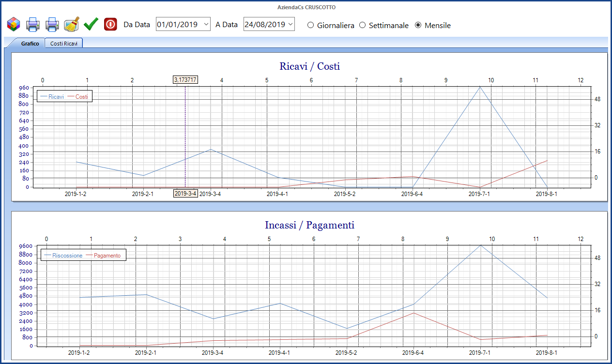Expand the start date calendar picker
The height and width of the screenshot is (364, 612).
click(x=207, y=24)
